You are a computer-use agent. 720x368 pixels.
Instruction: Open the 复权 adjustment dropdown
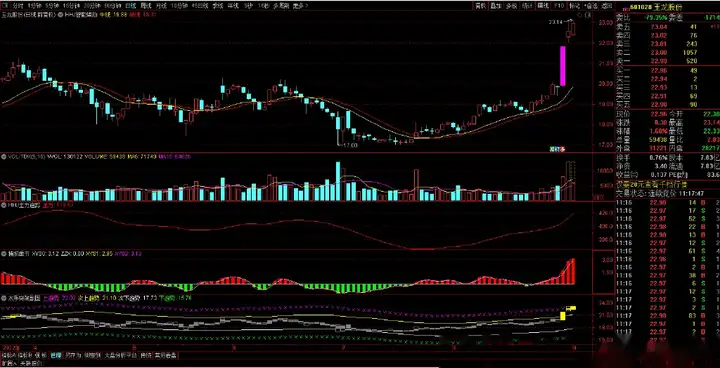coord(481,6)
